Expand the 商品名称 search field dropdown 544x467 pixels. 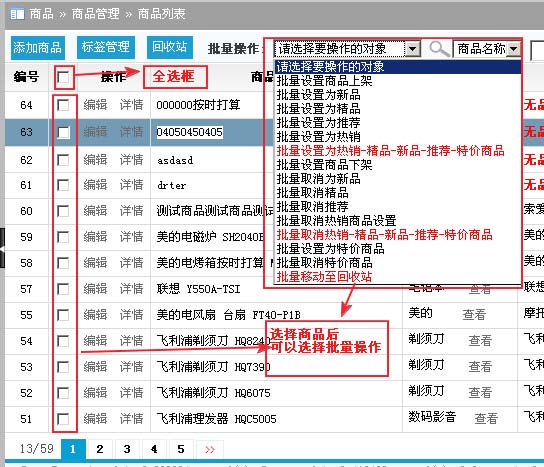[513, 49]
